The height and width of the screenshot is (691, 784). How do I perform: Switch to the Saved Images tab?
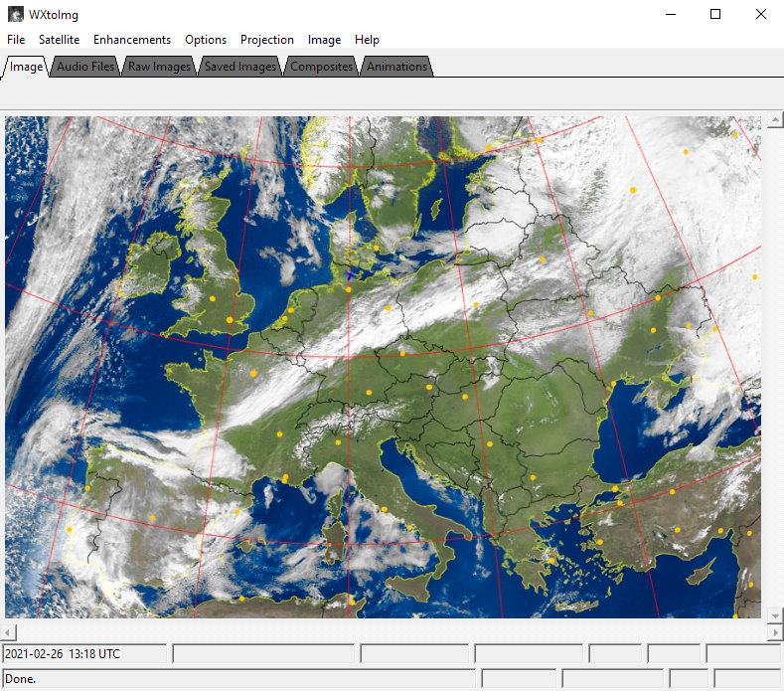coord(240,67)
